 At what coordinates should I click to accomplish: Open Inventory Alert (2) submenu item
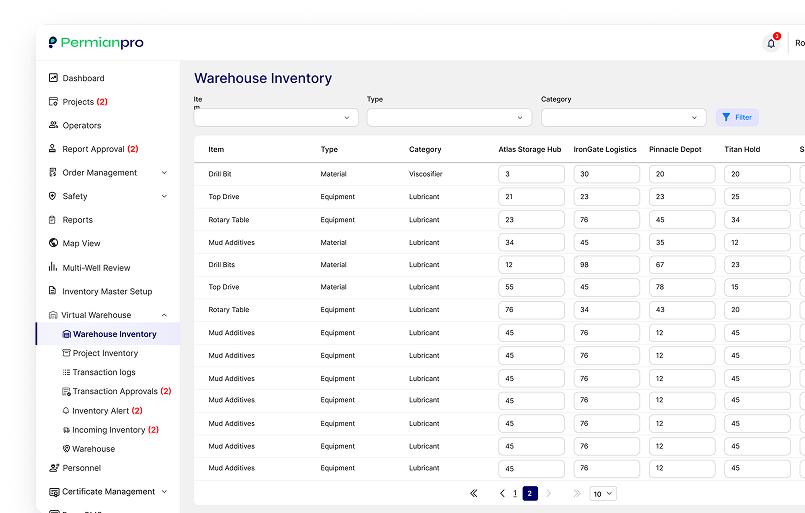[107, 411]
